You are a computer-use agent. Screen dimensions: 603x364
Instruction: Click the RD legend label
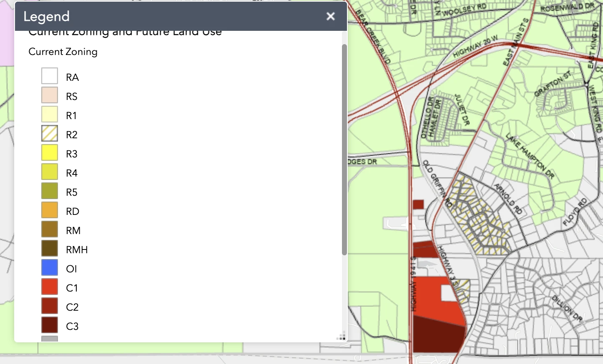pyautogui.click(x=73, y=212)
